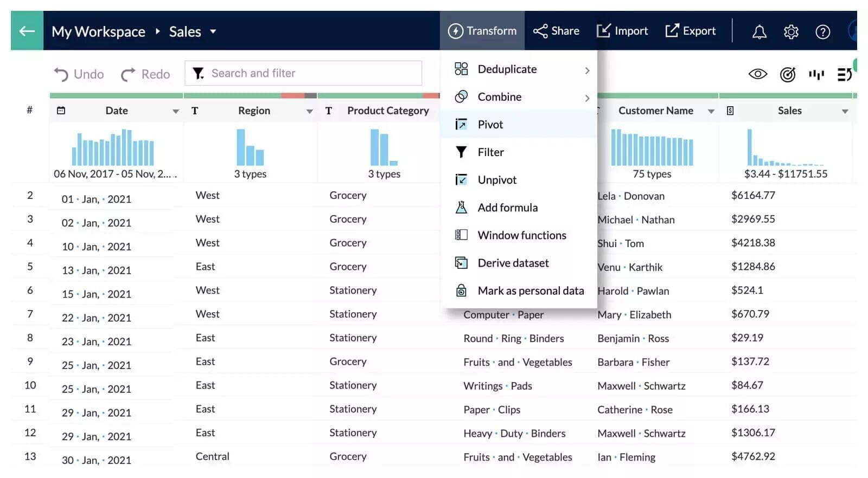Open notifications bell icon
Viewport: 868px width, 478px height.
point(759,32)
